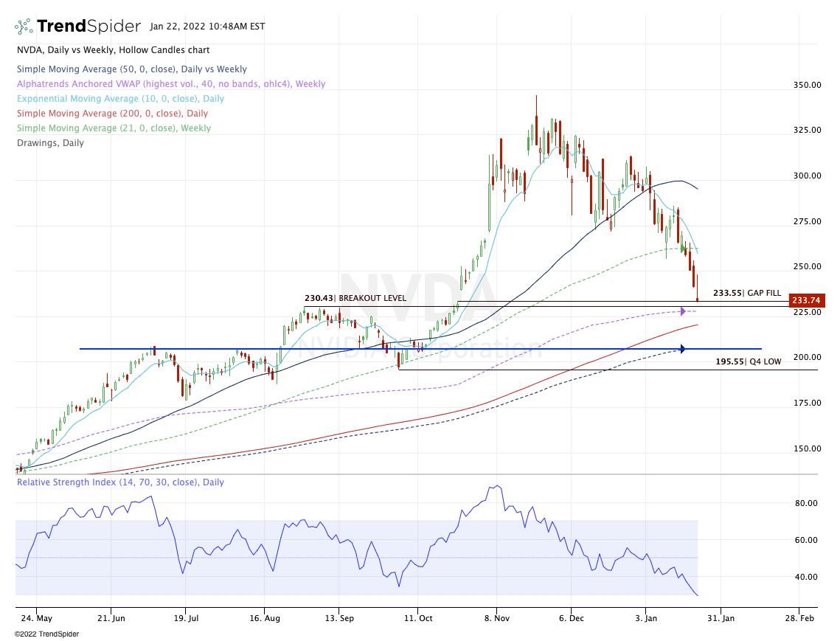Click the TrendSpider brand name text

(89, 27)
